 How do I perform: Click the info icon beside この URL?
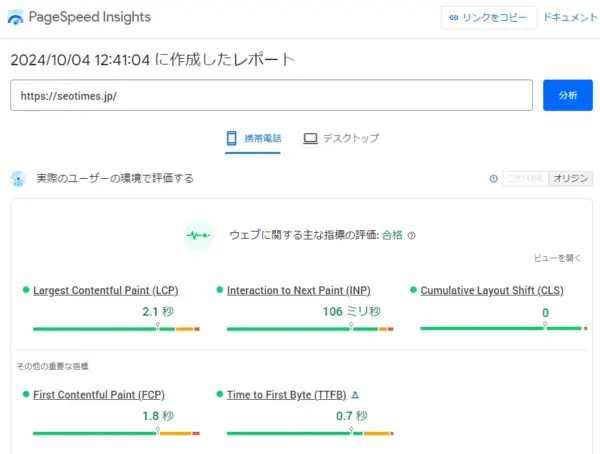(x=494, y=178)
